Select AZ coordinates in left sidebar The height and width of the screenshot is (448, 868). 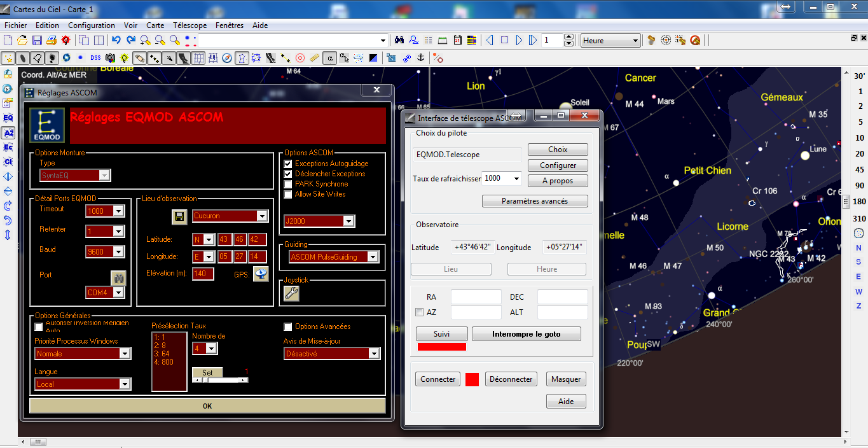coord(8,132)
